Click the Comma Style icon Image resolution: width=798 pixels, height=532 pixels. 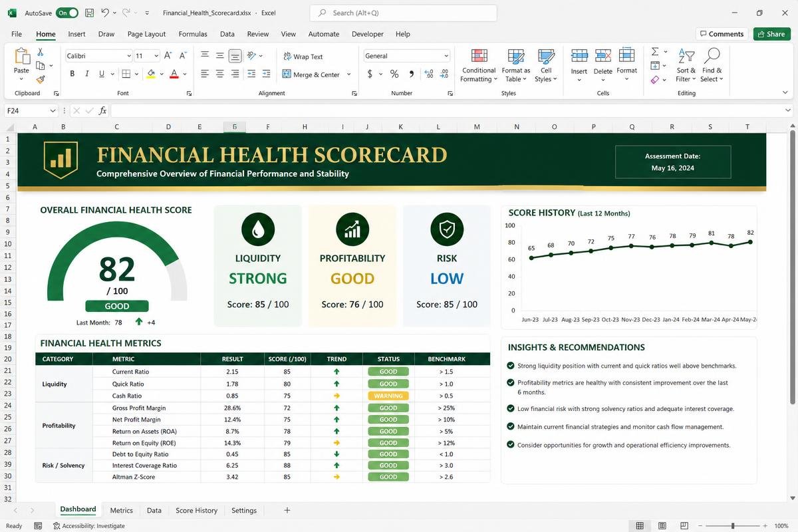click(412, 74)
